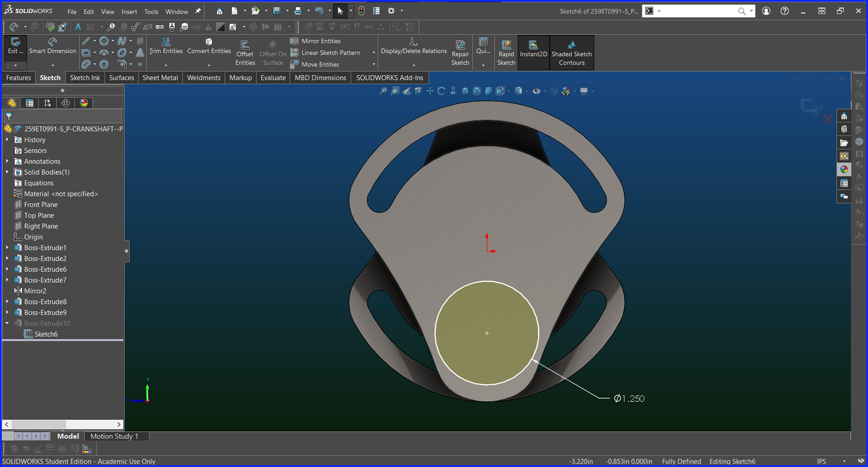Choose the Ellipse sketch tool

(122, 53)
